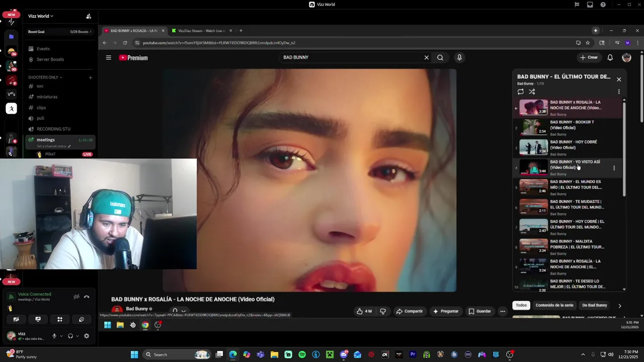Image resolution: width=644 pixels, height=362 pixels.
Task: Add channel to SHOOTERS ONLY category
Action: pos(91,77)
